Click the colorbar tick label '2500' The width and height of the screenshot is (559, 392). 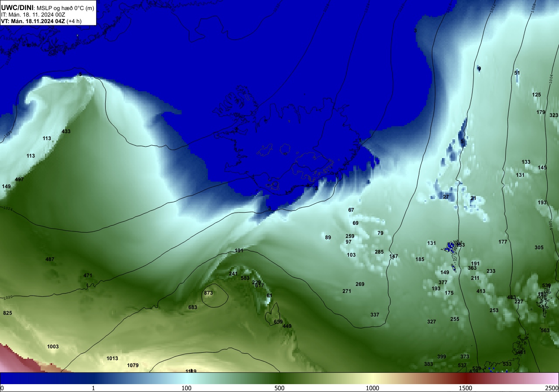point(552,388)
